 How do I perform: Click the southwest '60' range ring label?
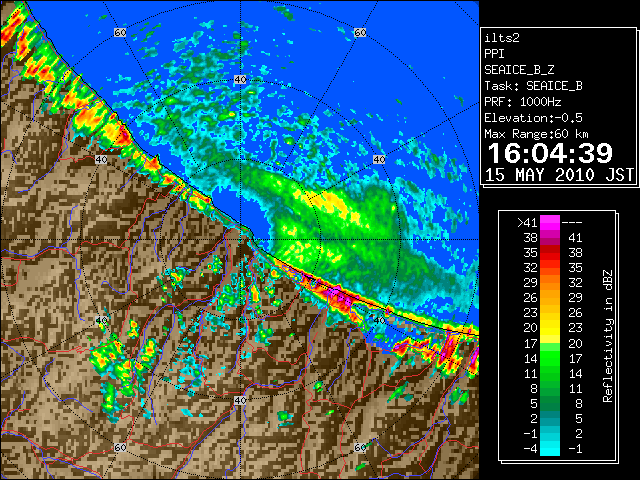pyautogui.click(x=120, y=448)
